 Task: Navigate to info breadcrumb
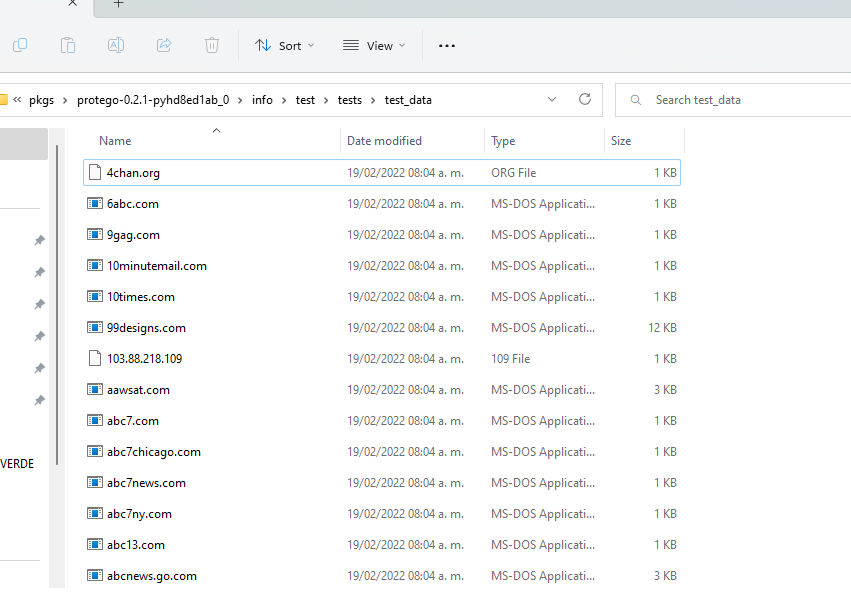pyautogui.click(x=262, y=100)
